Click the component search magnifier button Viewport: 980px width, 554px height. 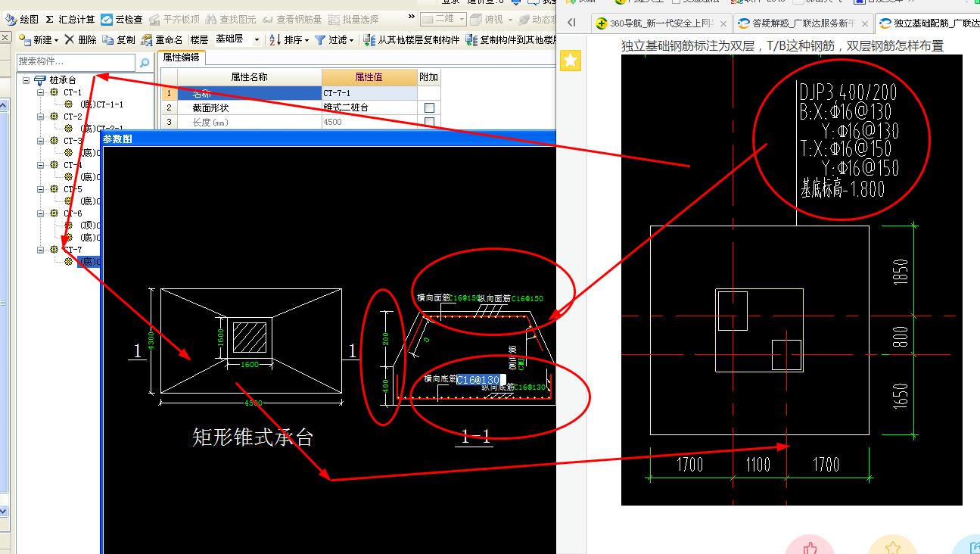click(145, 62)
